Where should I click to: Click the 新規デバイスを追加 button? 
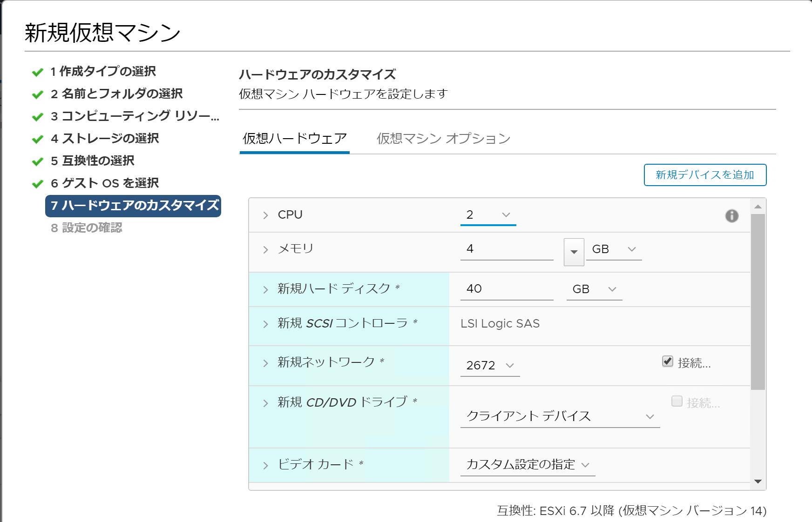coord(704,175)
